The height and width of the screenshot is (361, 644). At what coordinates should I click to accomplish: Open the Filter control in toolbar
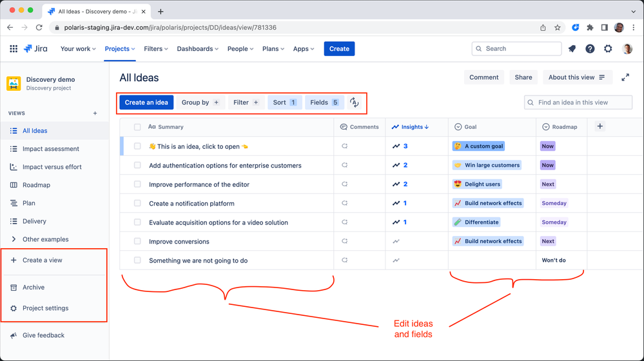(x=246, y=102)
